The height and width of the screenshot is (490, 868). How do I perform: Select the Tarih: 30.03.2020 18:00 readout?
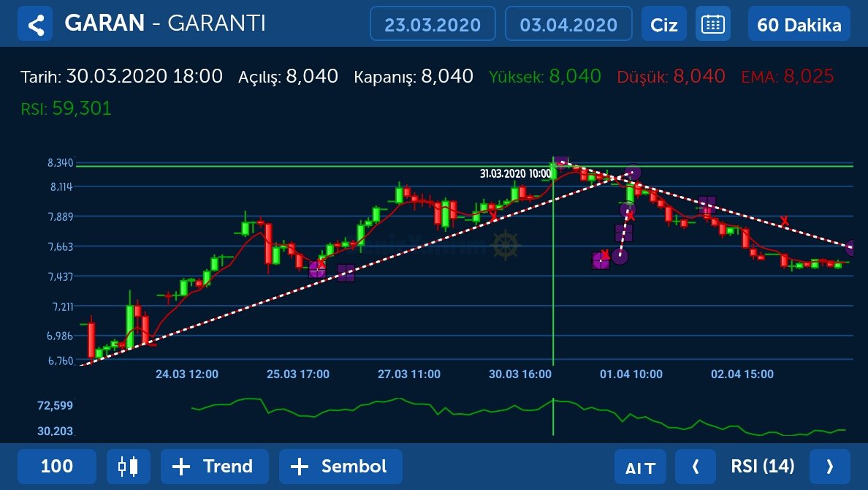pos(121,77)
